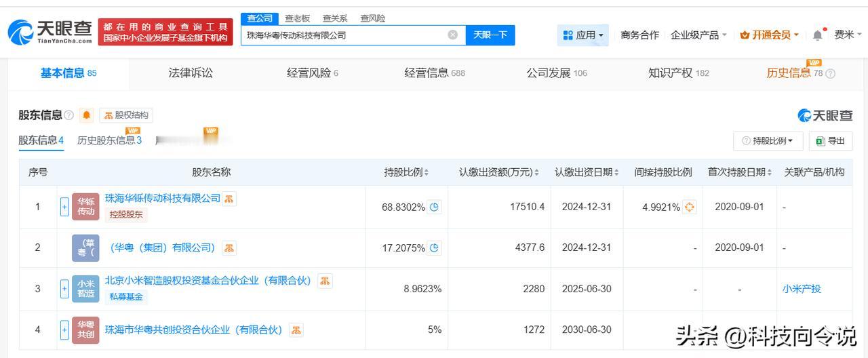The image size is (868, 358).
Task: Select the 股东信息 4 sub-tab
Action: pos(41,140)
